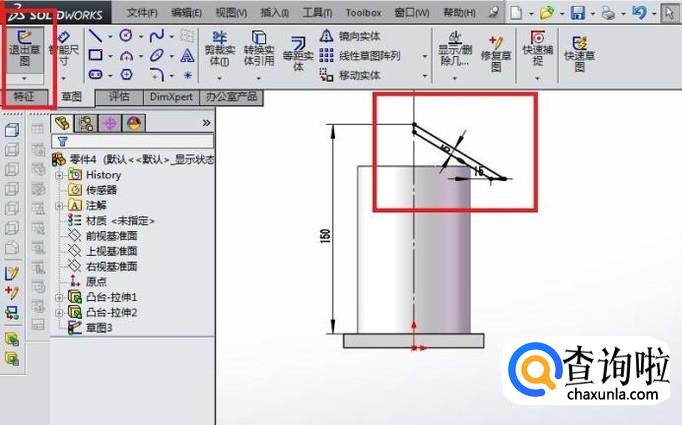Select the Smart Dimension (智能尺寸) tool
This screenshot has height=425, width=682.
64,49
